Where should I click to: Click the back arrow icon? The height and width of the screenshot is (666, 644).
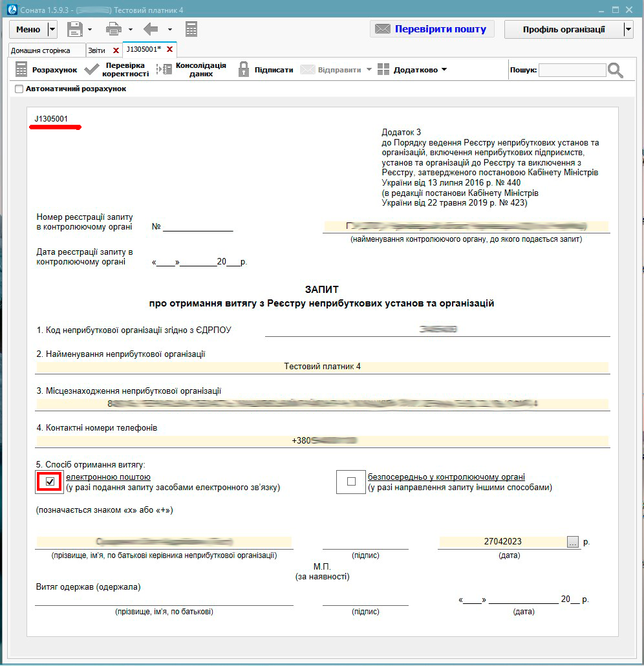151,29
